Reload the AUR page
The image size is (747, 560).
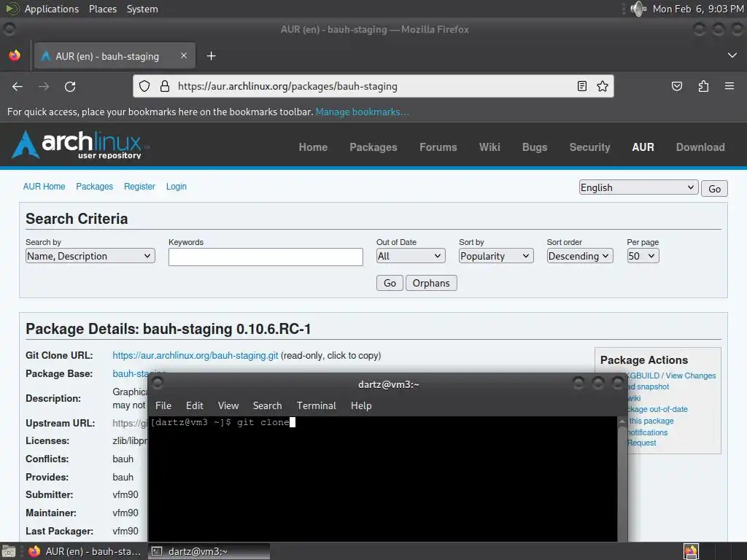coord(70,86)
